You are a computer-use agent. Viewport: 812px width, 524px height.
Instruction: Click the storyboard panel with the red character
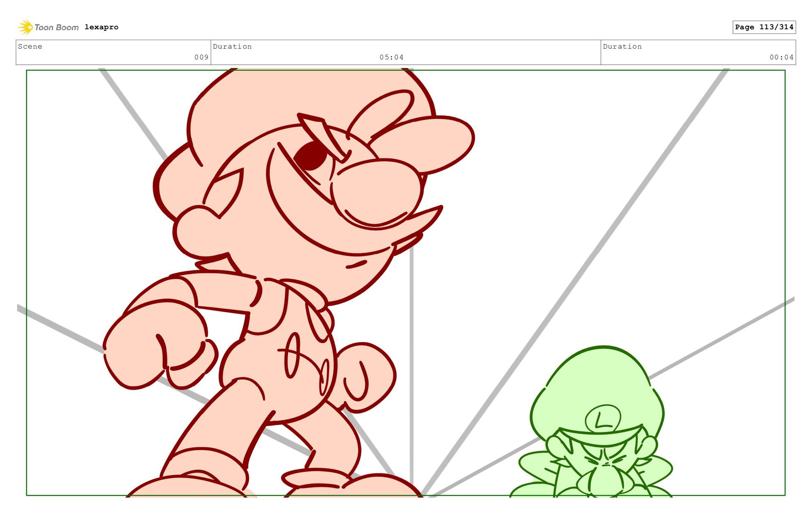tap(406, 283)
